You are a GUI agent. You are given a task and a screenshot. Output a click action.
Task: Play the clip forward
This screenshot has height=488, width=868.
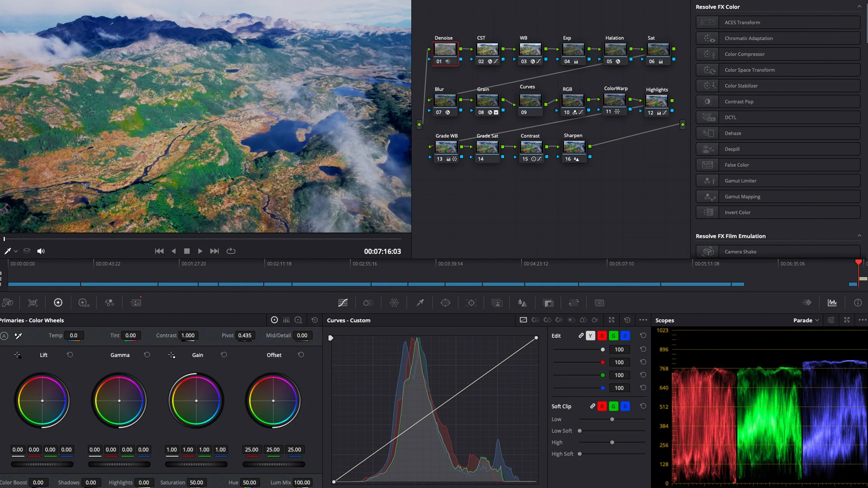pyautogui.click(x=200, y=251)
